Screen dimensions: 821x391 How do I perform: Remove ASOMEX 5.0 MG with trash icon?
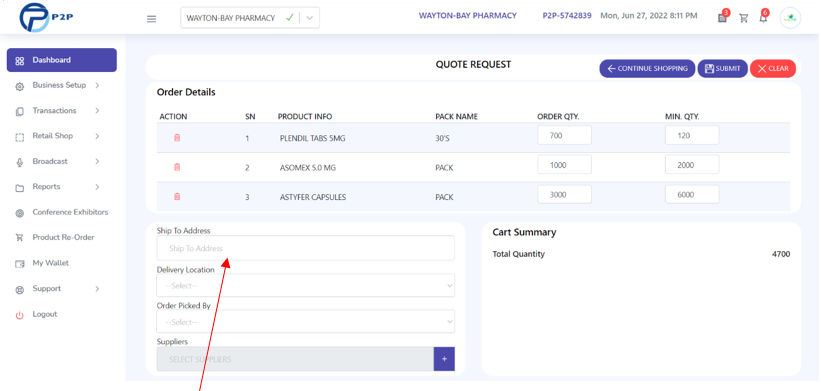(x=177, y=167)
